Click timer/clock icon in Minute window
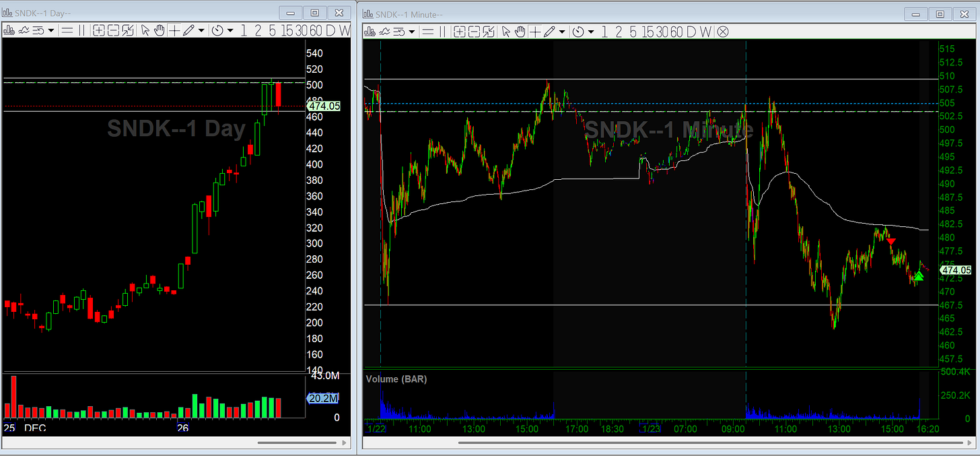Image resolution: width=980 pixels, height=456 pixels. (577, 30)
